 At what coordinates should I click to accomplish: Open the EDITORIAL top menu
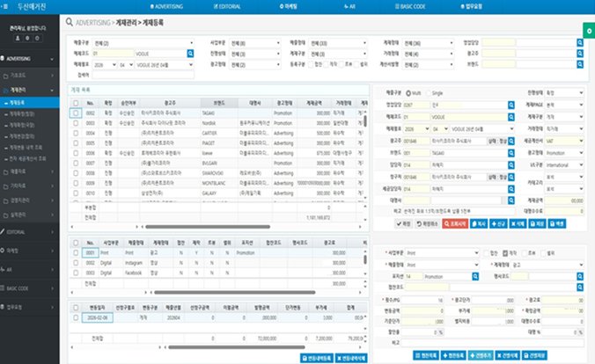(x=227, y=6)
